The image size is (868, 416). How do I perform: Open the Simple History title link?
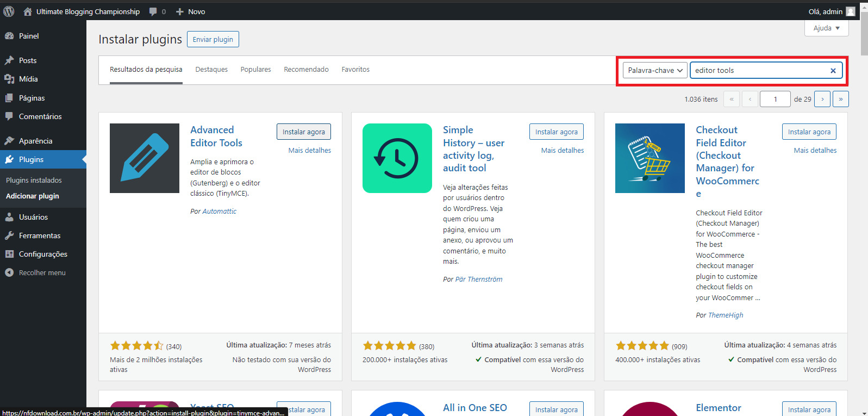point(473,149)
